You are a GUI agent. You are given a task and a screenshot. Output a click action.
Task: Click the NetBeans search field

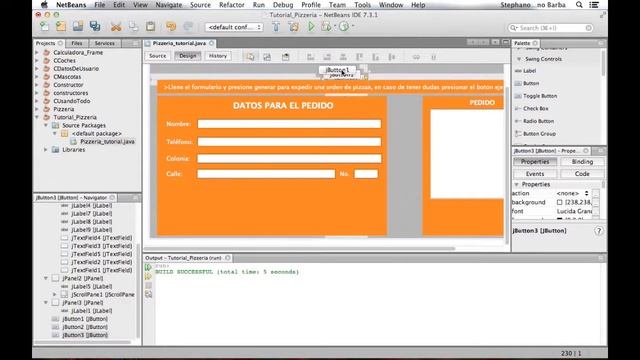[x=550, y=28]
